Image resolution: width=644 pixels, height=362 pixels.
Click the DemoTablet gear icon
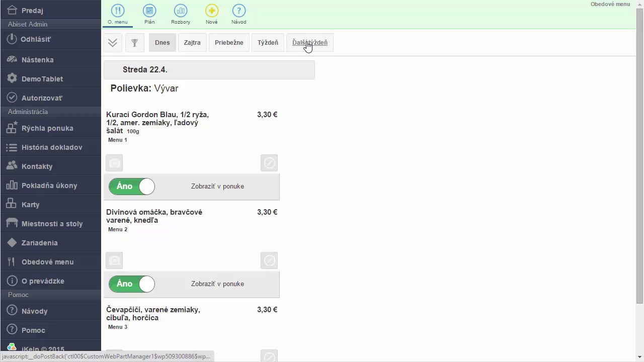[x=12, y=78]
